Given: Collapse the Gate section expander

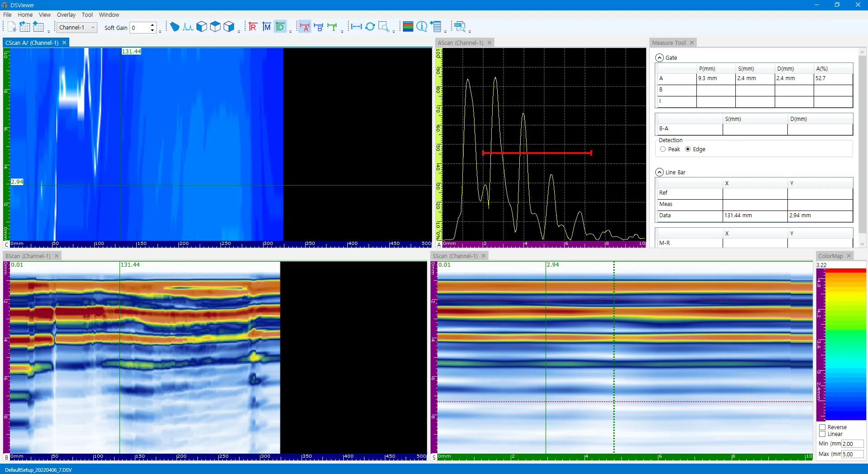Looking at the screenshot, I should click(x=660, y=58).
